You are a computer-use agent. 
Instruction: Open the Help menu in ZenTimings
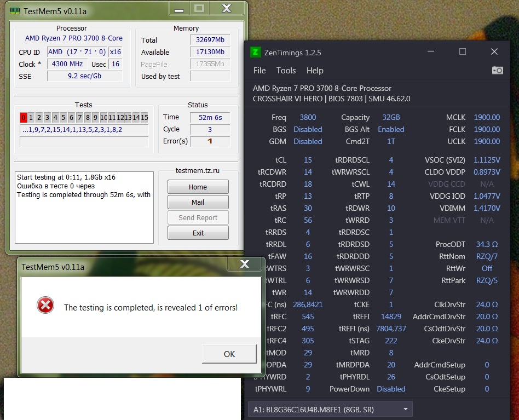(315, 71)
